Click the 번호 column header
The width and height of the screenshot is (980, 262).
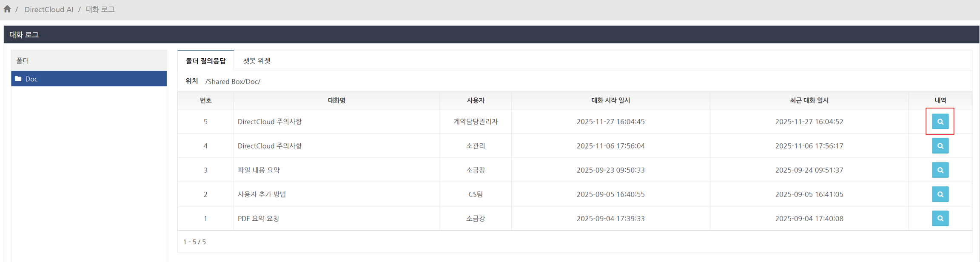[205, 100]
